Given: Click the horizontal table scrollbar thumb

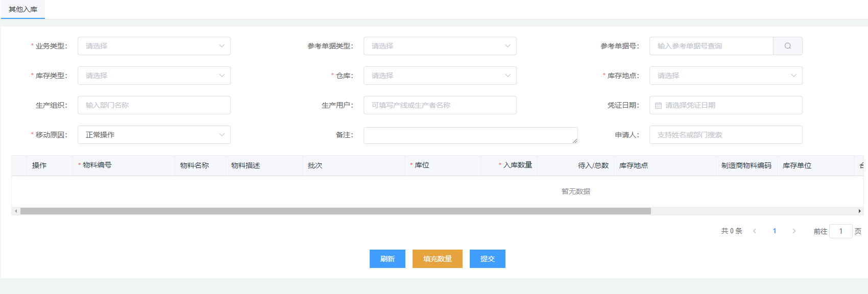Looking at the screenshot, I should click(x=335, y=211).
